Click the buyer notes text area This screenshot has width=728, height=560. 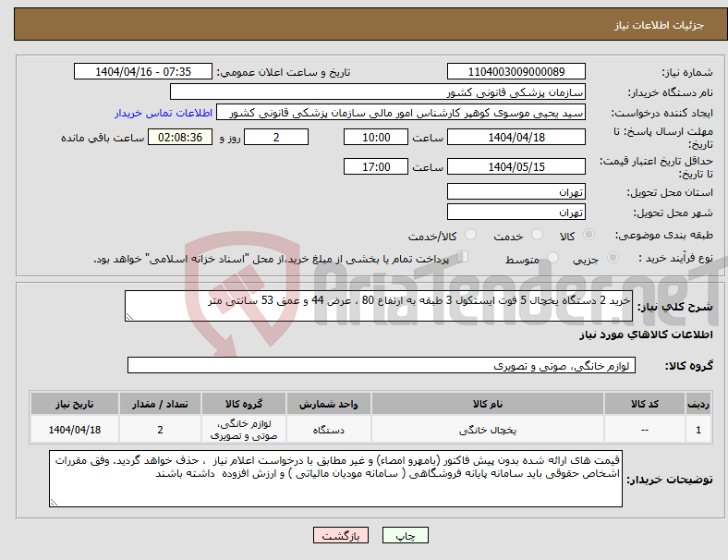click(335, 479)
